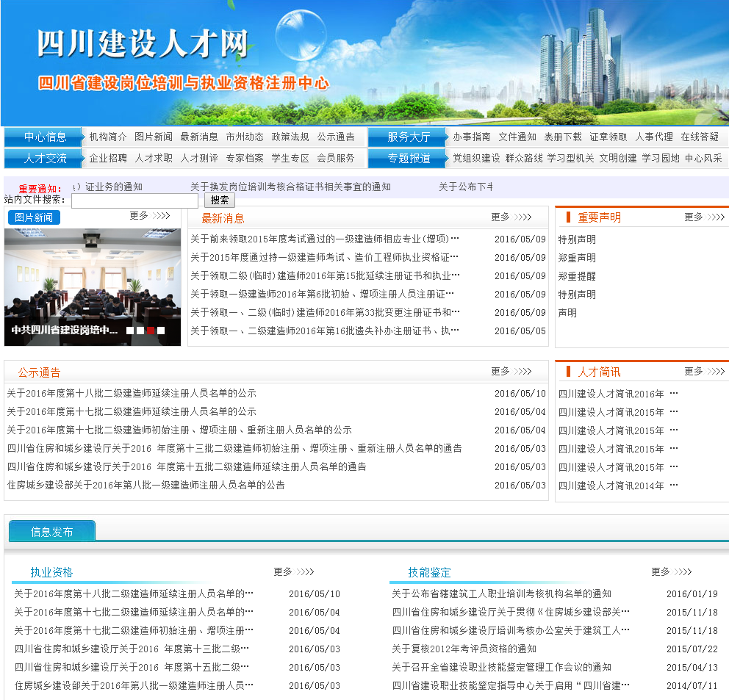Go to 文件通知 navigation link

517,137
